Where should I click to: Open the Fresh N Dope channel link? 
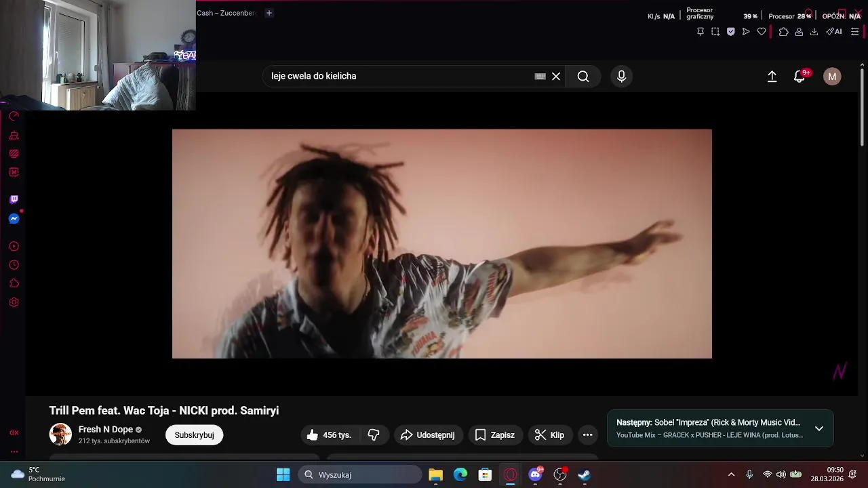pos(106,430)
